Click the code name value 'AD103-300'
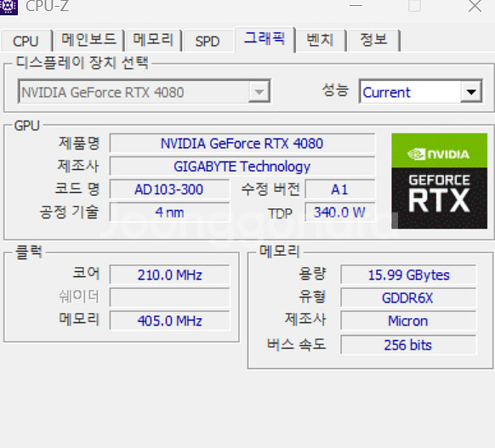The width and height of the screenshot is (495, 448). (169, 190)
